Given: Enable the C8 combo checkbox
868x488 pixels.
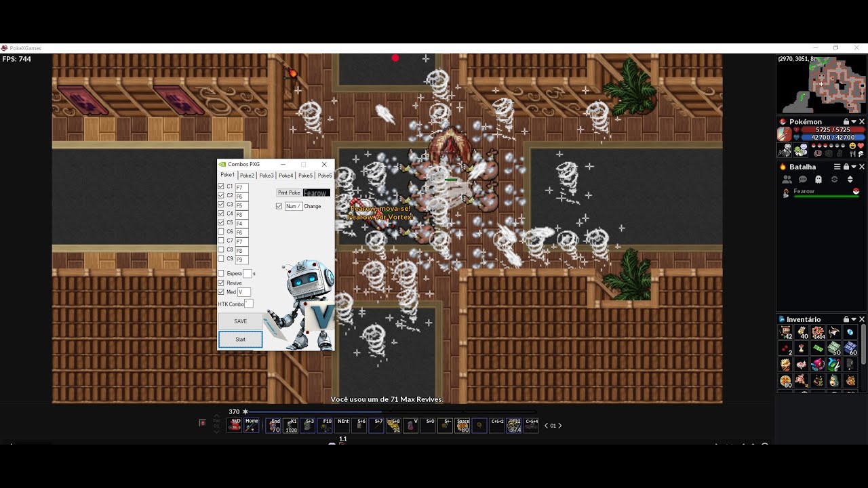Looking at the screenshot, I should click(221, 250).
